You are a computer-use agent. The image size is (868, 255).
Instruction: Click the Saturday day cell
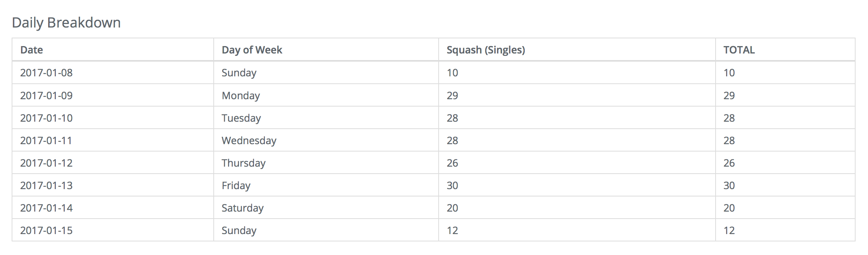click(x=326, y=208)
